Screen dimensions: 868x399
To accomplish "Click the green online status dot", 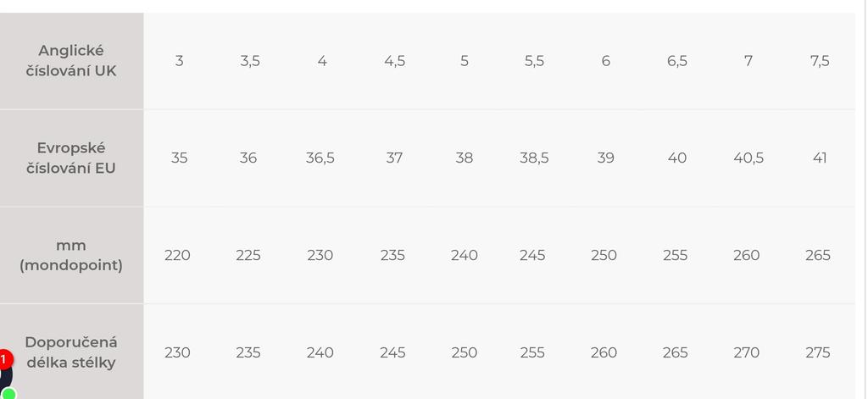I will (8, 393).
